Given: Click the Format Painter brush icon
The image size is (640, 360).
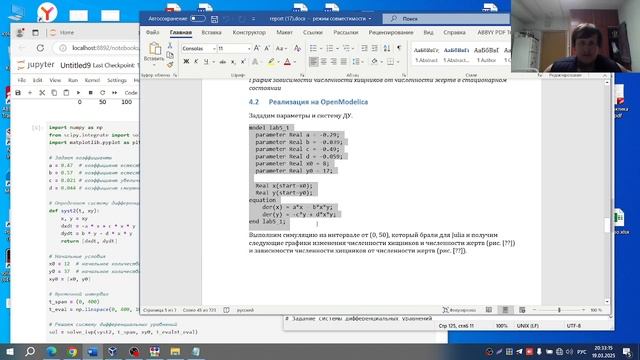Looking at the screenshot, I should (x=170, y=64).
